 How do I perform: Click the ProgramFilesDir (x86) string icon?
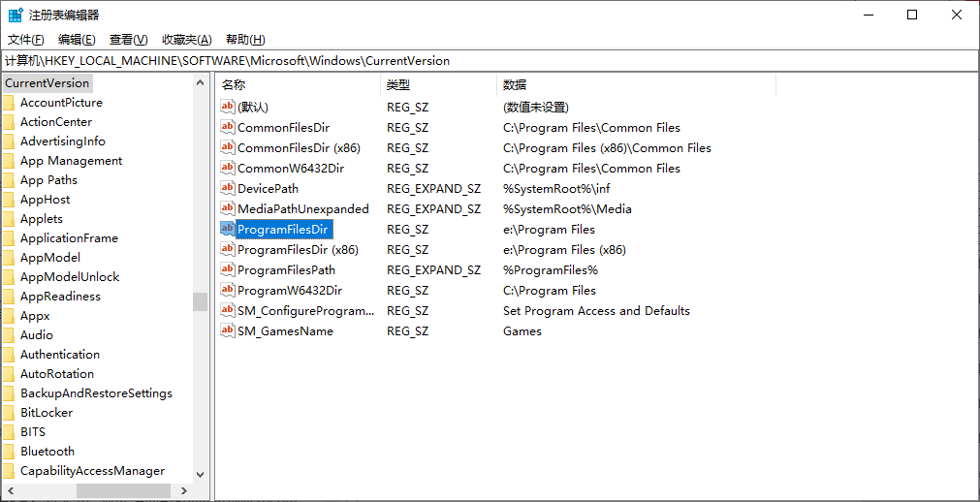click(228, 249)
